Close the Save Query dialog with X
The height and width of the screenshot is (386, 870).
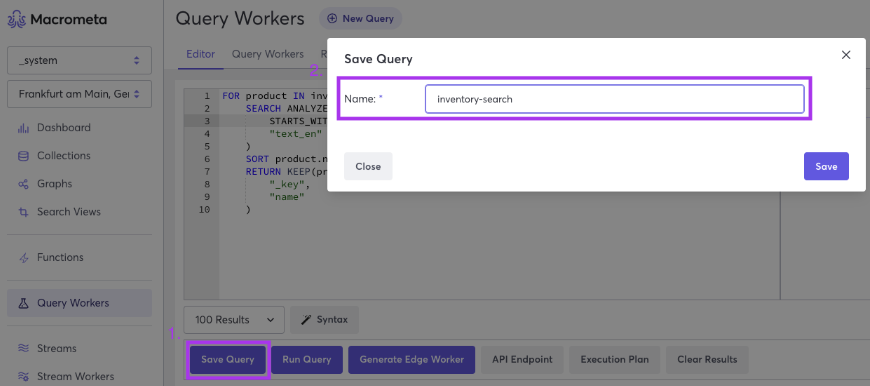coord(846,54)
